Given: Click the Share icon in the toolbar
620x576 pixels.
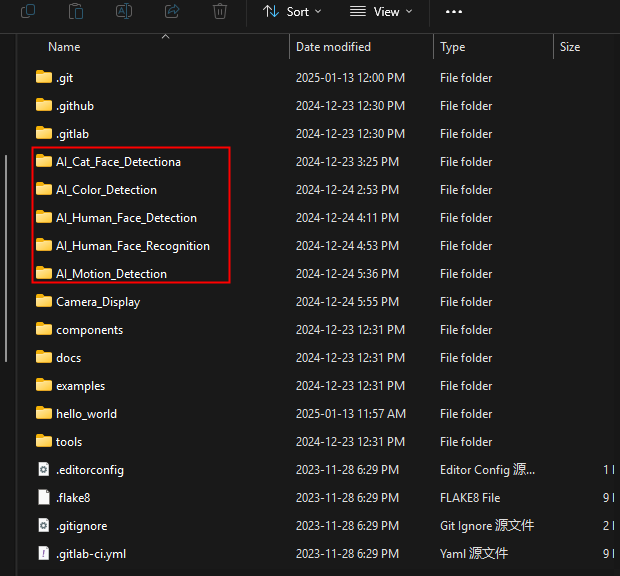Looking at the screenshot, I should coord(172,11).
